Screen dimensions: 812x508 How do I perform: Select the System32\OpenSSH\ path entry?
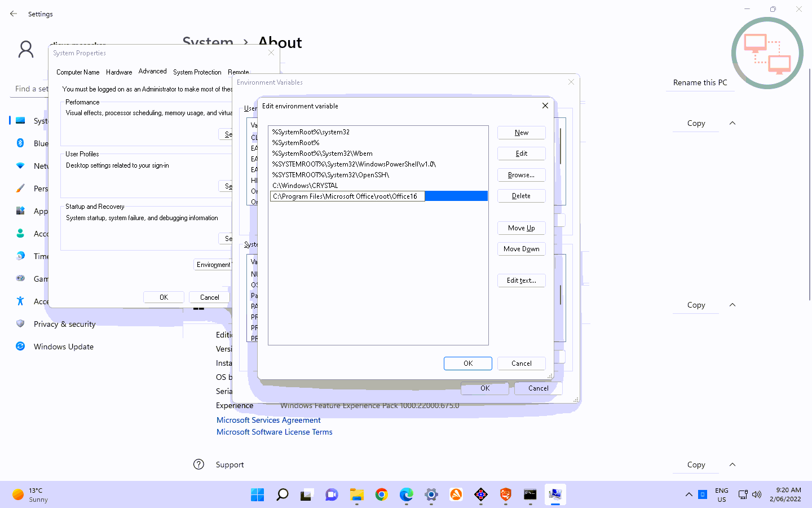[x=378, y=175]
